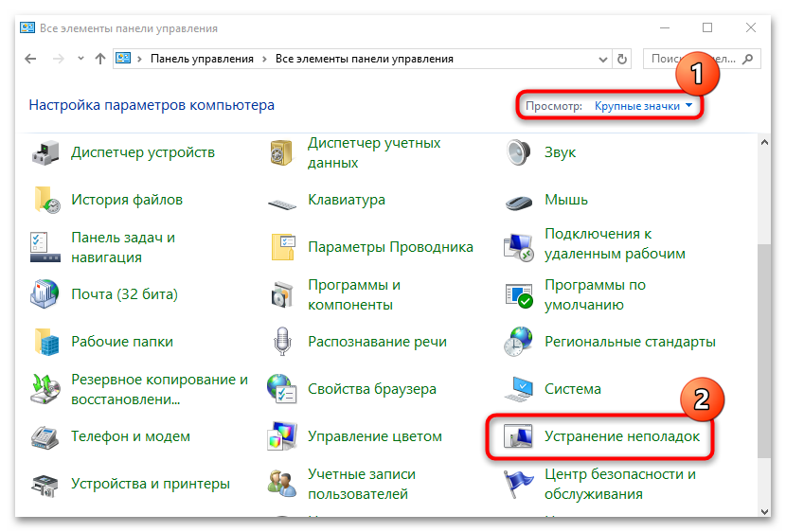The height and width of the screenshot is (532, 786).
Task: Open Учетные записи пользователей link
Action: click(362, 484)
